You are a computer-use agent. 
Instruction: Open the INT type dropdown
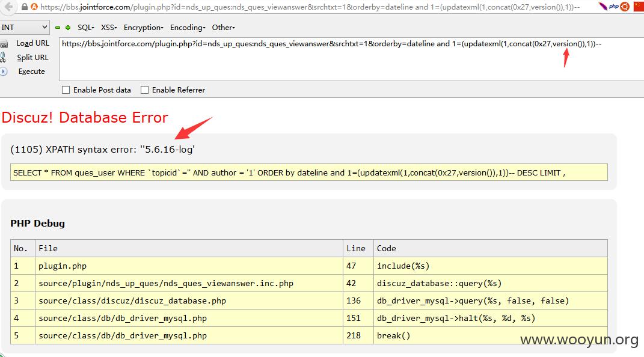click(x=25, y=28)
